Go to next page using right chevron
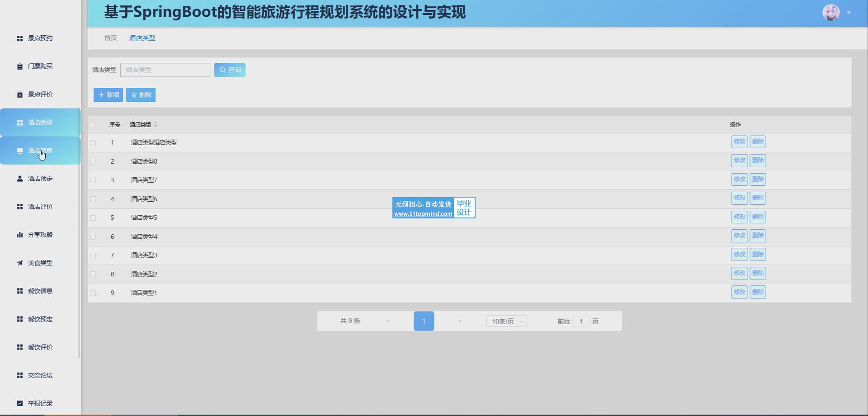The height and width of the screenshot is (416, 868). (460, 321)
